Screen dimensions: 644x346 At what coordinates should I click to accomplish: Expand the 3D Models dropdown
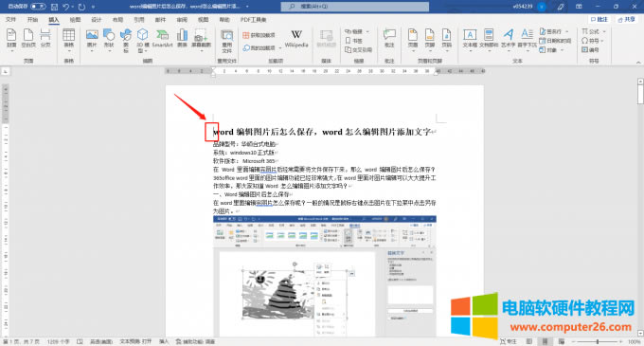click(x=146, y=51)
